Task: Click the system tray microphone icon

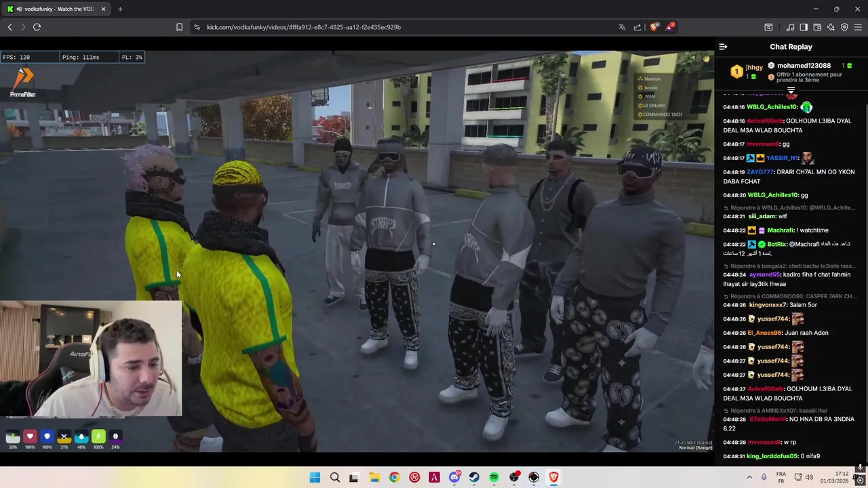Action: click(764, 478)
